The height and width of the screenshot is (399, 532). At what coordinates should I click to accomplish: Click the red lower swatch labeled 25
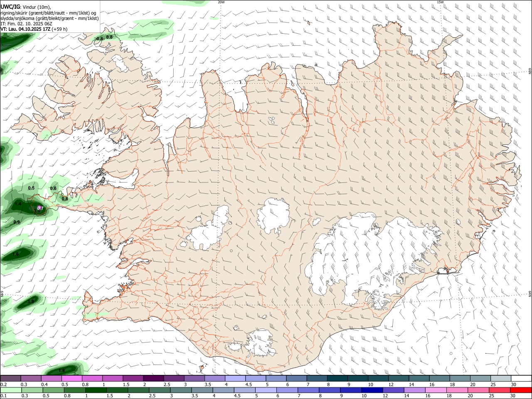[499, 390]
